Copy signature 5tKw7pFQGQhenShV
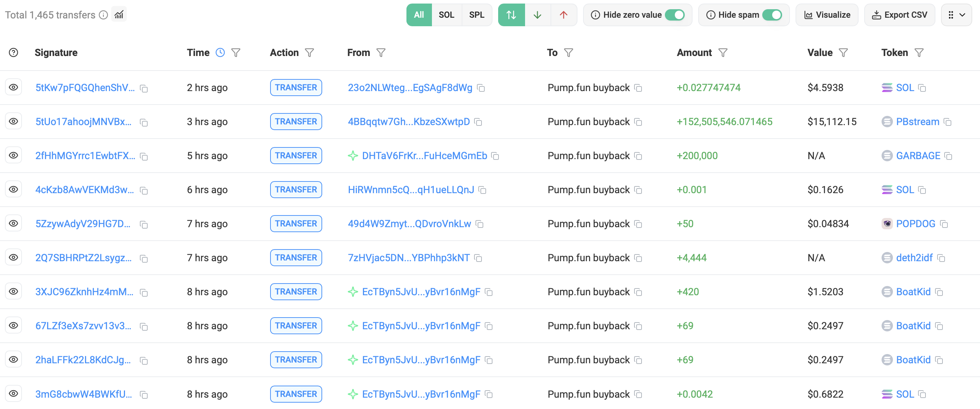The image size is (980, 409). point(143,88)
